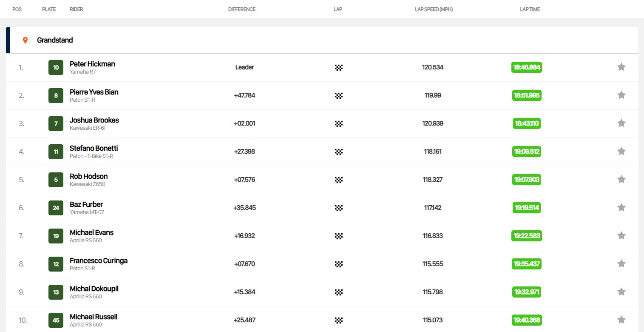Screen dimensions: 644x332
Task: Favorite Peter Hickman with the star icon
Action: 621,67
